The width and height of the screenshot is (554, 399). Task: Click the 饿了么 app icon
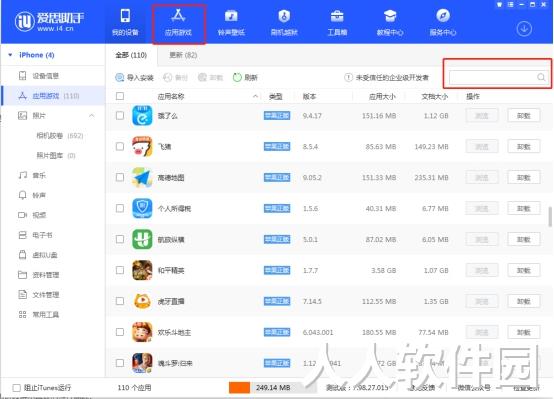point(142,116)
